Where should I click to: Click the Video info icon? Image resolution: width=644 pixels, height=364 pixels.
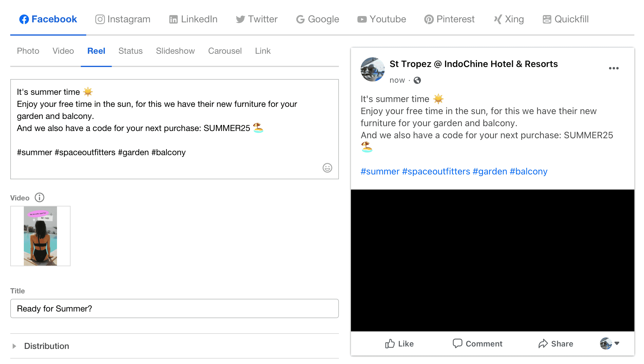39,198
